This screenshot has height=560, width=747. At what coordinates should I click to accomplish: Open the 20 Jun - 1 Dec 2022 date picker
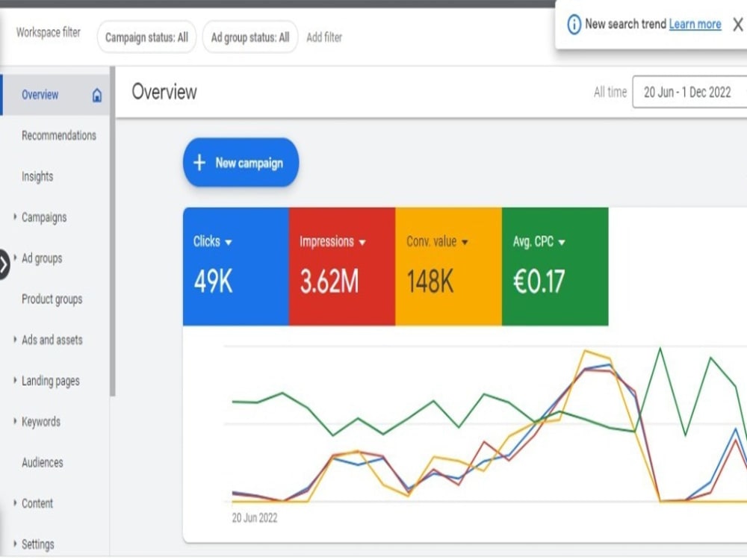pos(689,92)
